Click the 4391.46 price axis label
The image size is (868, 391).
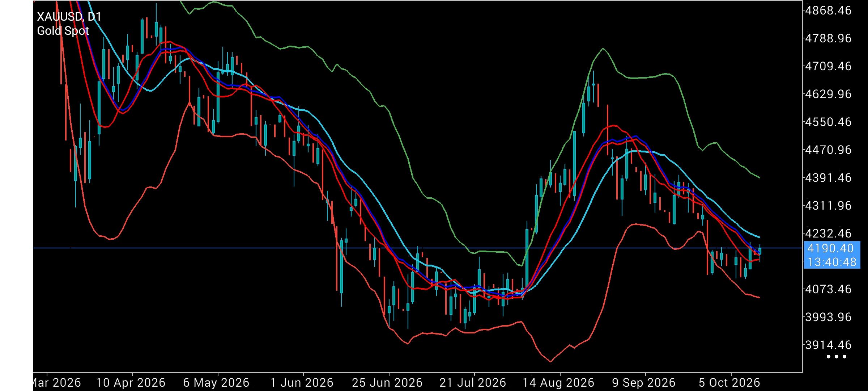(x=828, y=177)
